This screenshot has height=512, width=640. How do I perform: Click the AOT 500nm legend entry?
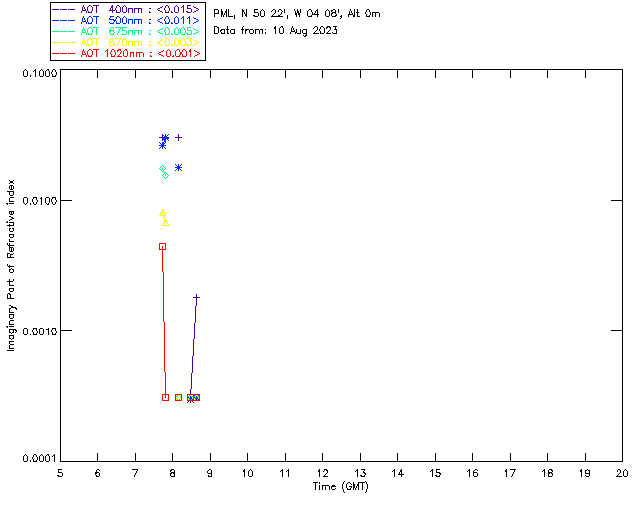(x=127, y=20)
